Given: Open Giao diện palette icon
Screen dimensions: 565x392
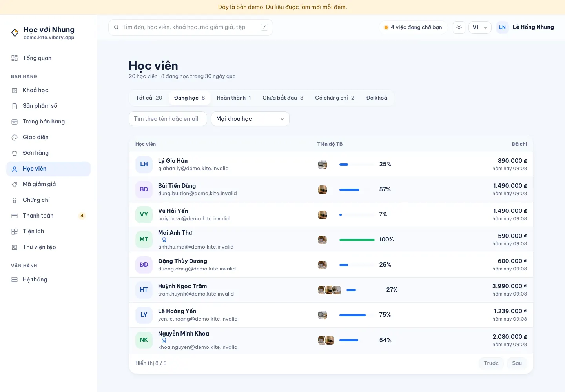Looking at the screenshot, I should tap(15, 137).
